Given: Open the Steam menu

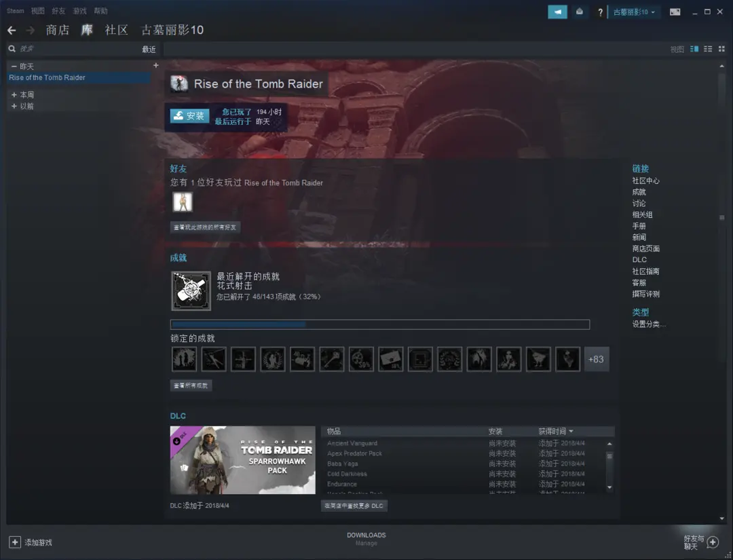Looking at the screenshot, I should click(x=16, y=11).
